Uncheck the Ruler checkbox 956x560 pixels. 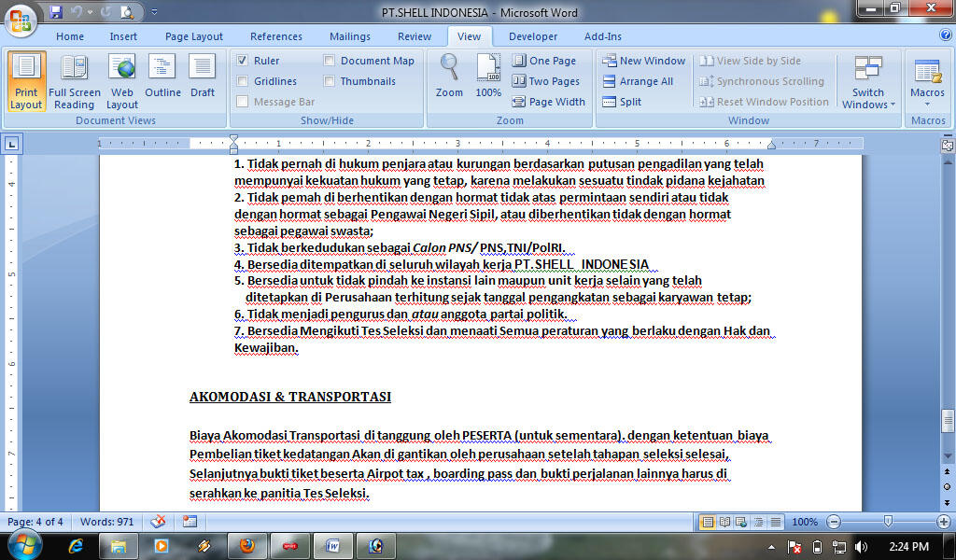242,61
